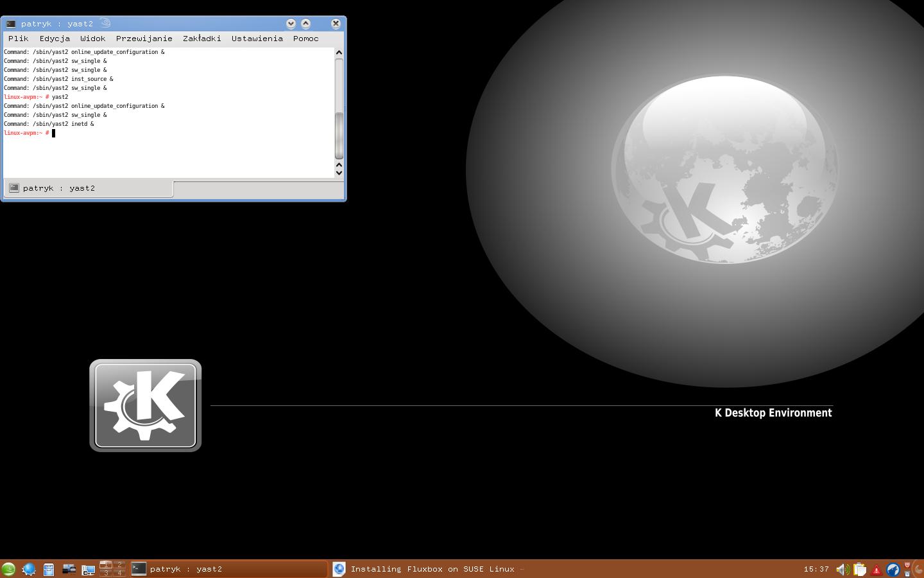Screen dimensions: 924x578
Task: Minimize the Konsole window
Action: coord(291,24)
